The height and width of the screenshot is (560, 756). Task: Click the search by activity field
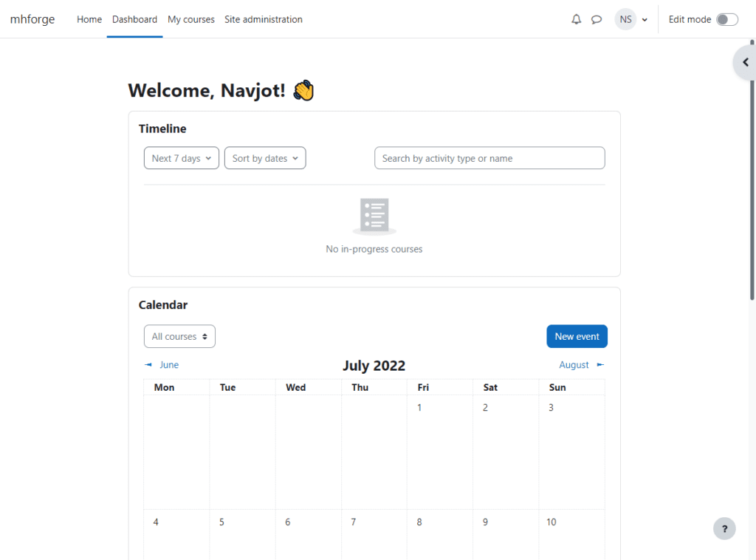(x=489, y=158)
